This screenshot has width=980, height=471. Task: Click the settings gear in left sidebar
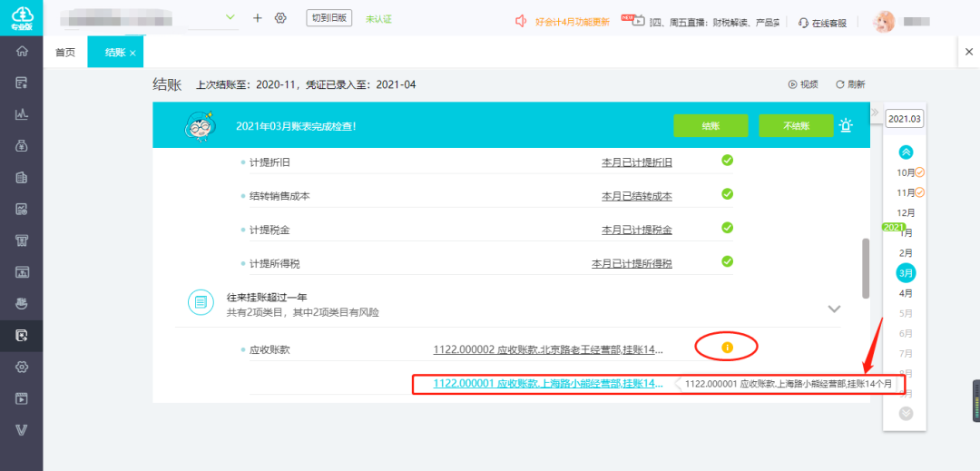click(x=21, y=367)
